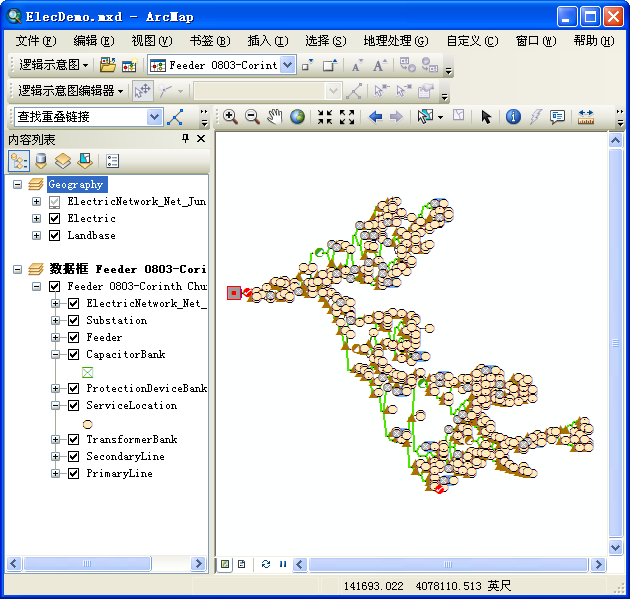Select the Identify info tool
Viewport: 630px width, 599px height.
tap(513, 117)
